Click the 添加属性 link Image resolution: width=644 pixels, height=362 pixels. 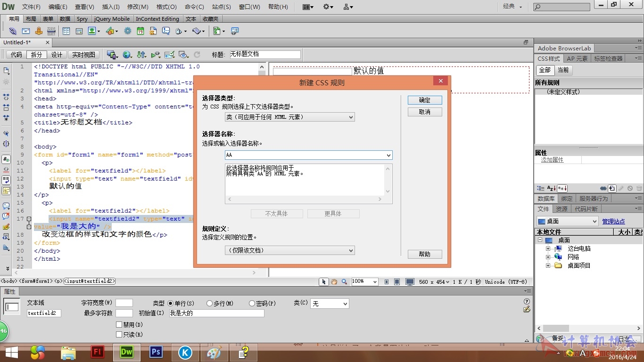click(x=552, y=160)
